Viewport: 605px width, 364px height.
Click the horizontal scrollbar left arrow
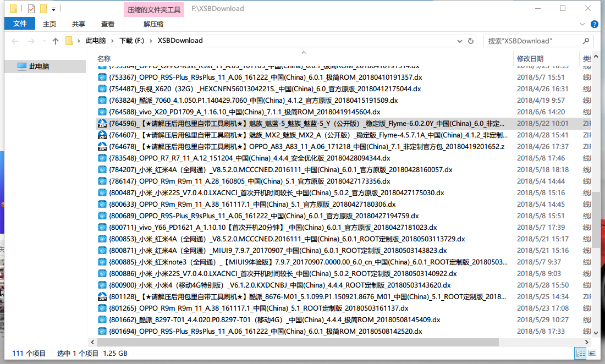[x=92, y=342]
